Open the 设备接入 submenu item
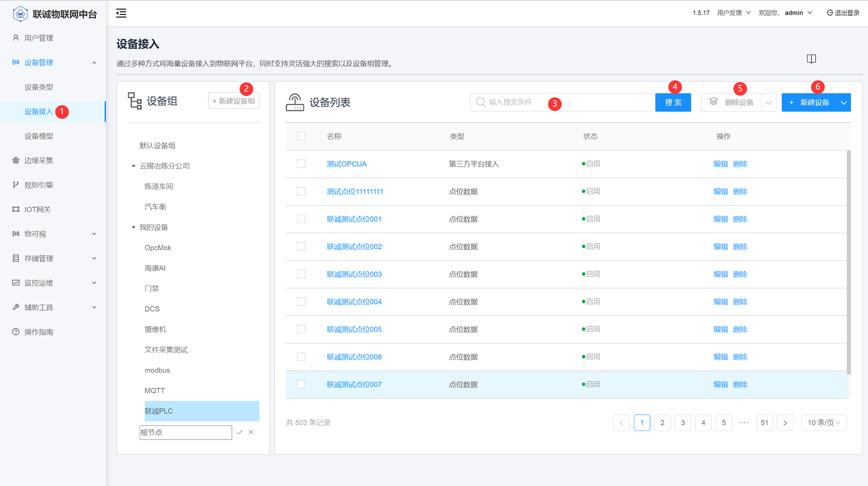The height and width of the screenshot is (486, 868). pyautogui.click(x=39, y=112)
